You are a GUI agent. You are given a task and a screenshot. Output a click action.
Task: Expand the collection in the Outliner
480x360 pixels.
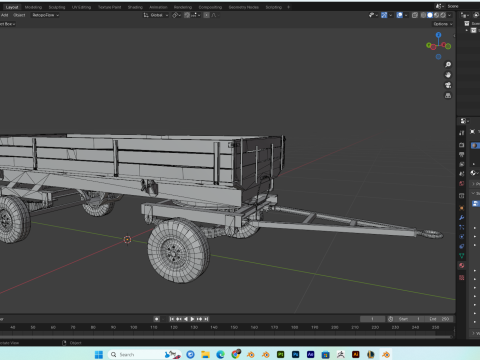point(467,30)
